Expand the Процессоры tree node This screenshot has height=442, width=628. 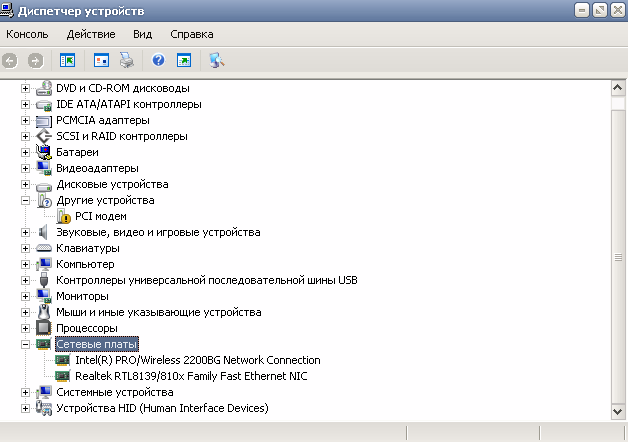coord(26,328)
